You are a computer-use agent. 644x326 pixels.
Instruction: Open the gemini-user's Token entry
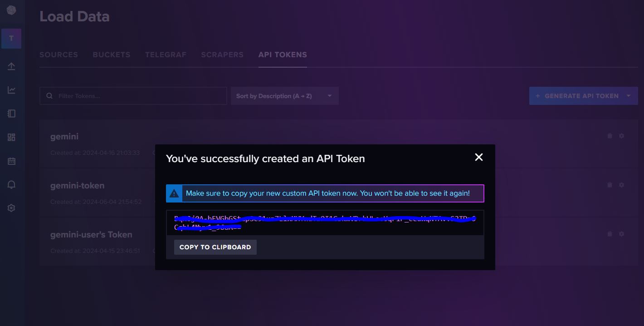pyautogui.click(x=91, y=235)
